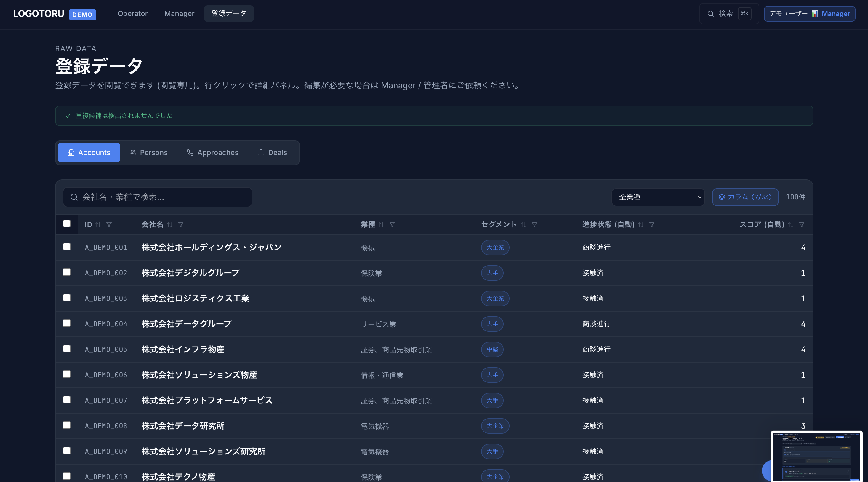Click 中堅 badge for A_DEMO_005
Viewport: 868px width, 482px height.
(x=492, y=349)
